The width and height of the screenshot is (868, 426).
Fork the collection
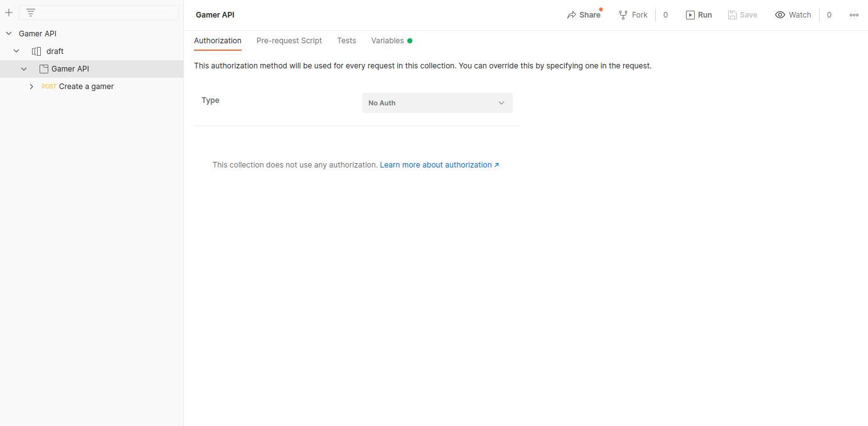pos(633,15)
